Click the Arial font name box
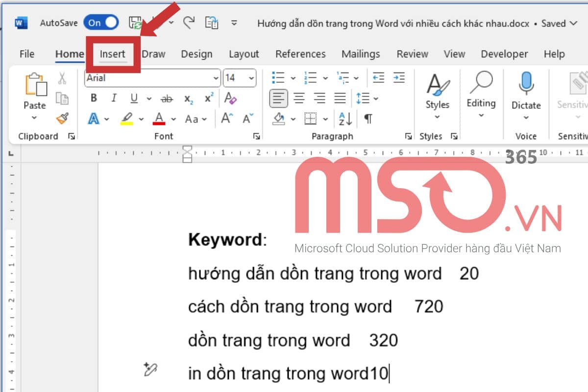The image size is (588, 392). tap(148, 78)
